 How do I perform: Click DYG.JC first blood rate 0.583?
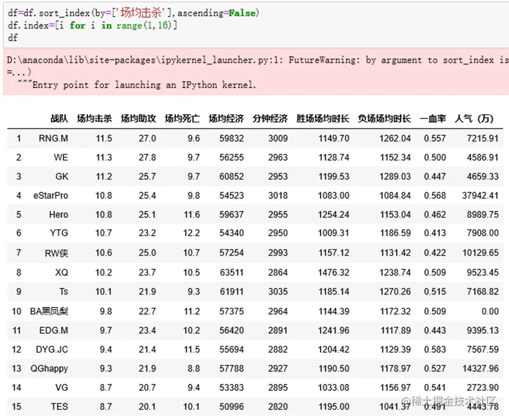[435, 349]
